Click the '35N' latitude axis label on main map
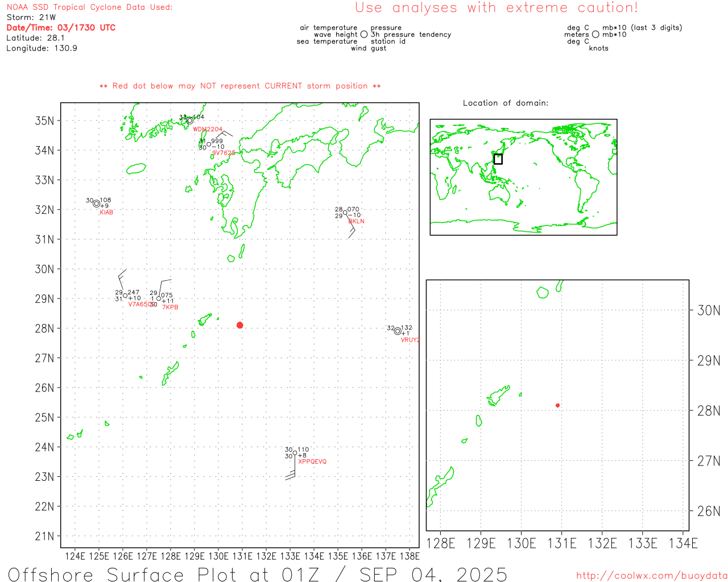 tap(44, 120)
